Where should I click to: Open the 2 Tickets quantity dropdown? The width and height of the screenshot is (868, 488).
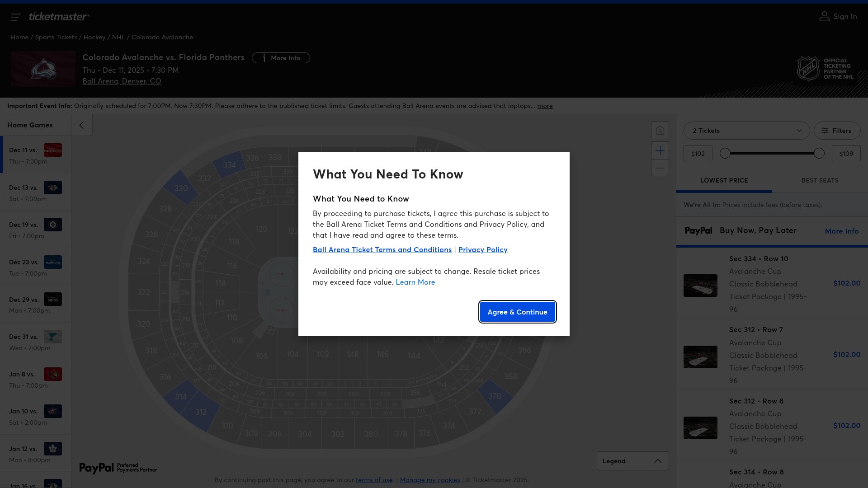(x=746, y=131)
